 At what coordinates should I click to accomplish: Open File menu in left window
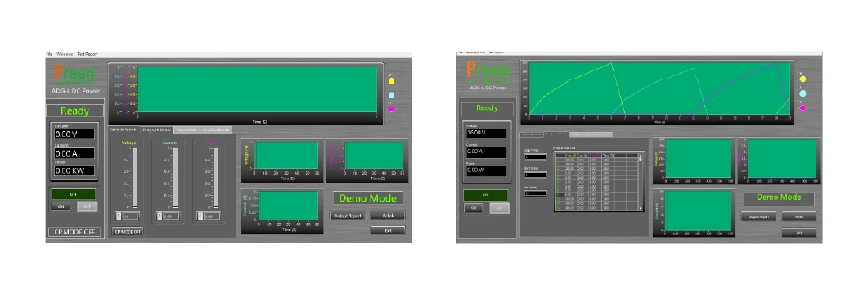(x=49, y=54)
